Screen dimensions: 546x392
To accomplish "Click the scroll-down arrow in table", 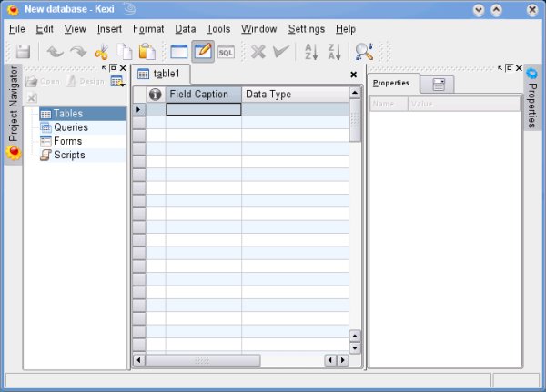I will 355,348.
